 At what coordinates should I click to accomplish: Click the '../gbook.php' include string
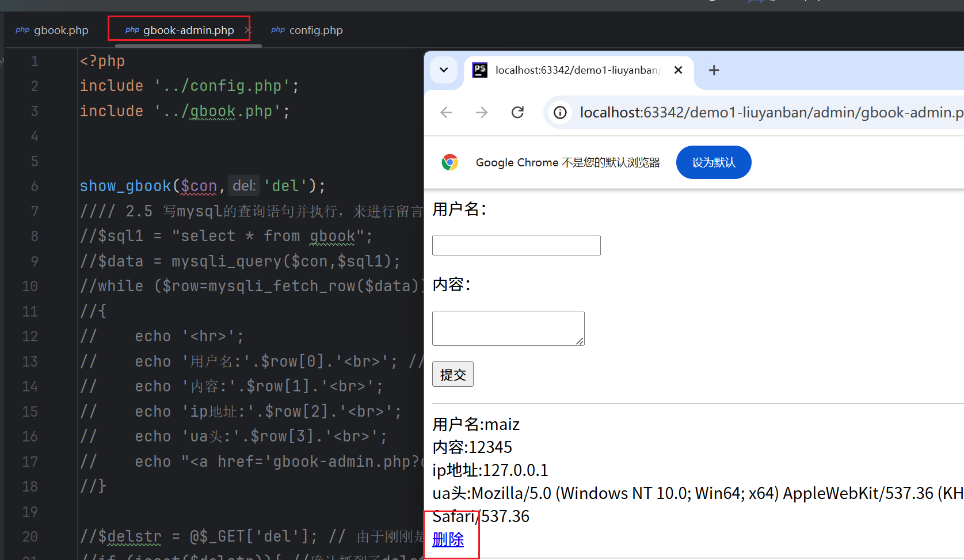coord(218,111)
